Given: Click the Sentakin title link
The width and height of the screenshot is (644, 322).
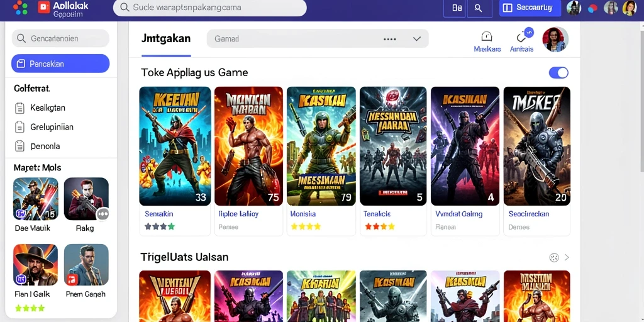Looking at the screenshot, I should (159, 214).
